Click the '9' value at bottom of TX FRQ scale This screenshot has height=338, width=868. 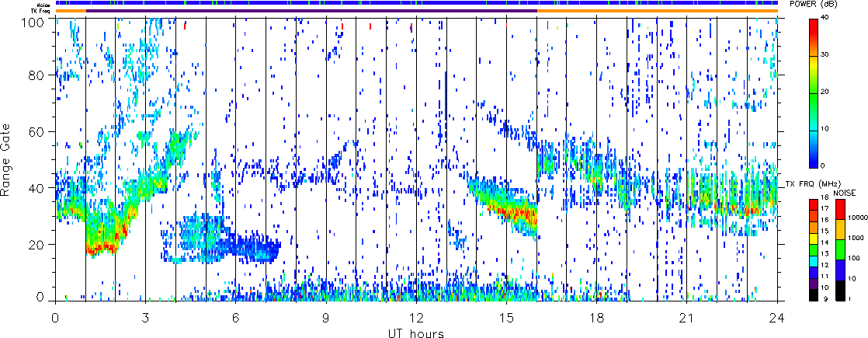pyautogui.click(x=825, y=298)
